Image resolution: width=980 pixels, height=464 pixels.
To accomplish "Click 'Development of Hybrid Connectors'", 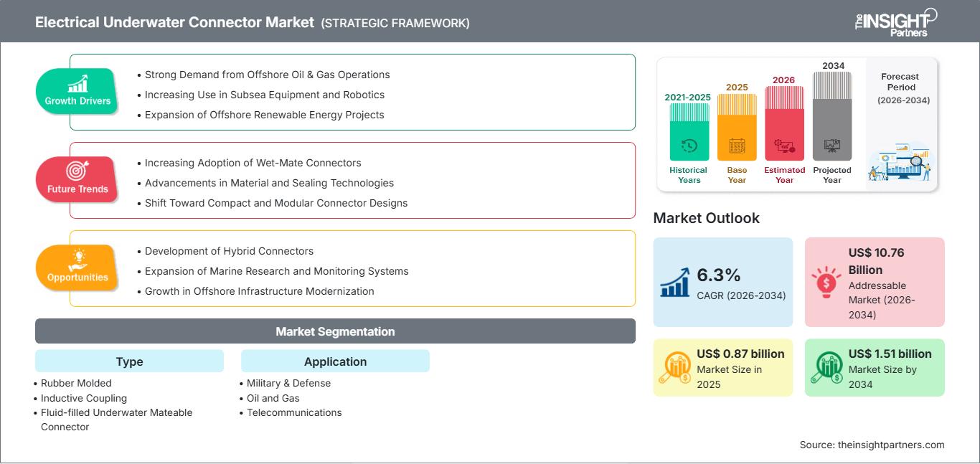I will click(229, 251).
